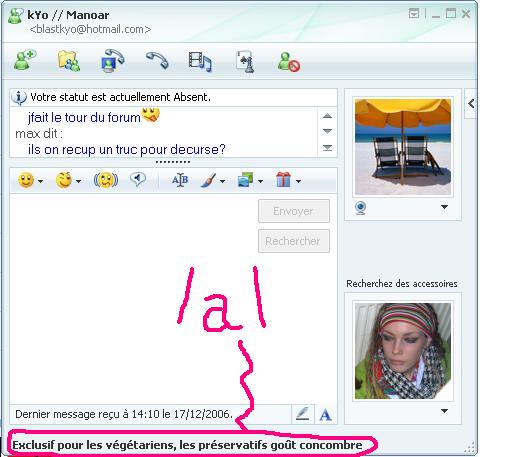Switch to handwriting mode pen icon
Screen dimensions: 512x457
[303, 414]
